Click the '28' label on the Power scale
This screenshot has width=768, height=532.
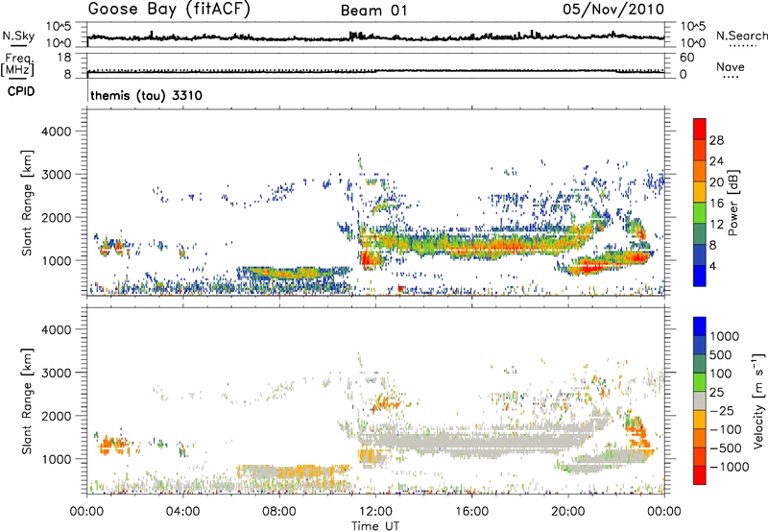click(716, 140)
